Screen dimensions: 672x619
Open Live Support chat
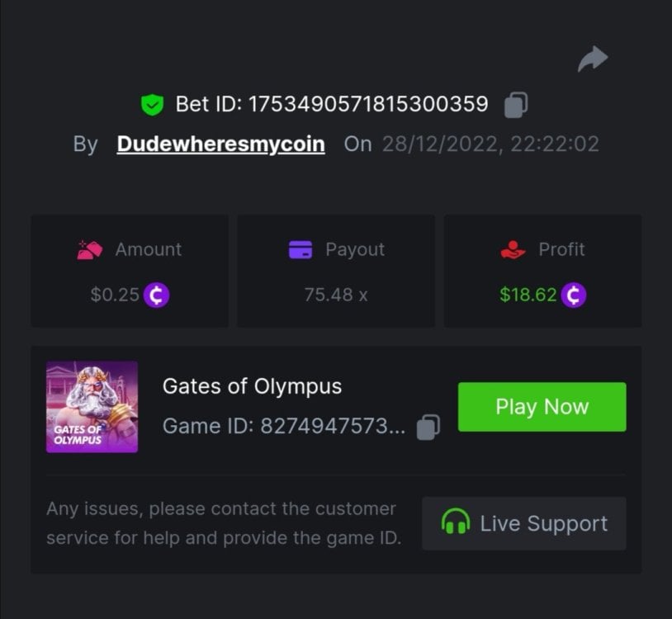524,523
